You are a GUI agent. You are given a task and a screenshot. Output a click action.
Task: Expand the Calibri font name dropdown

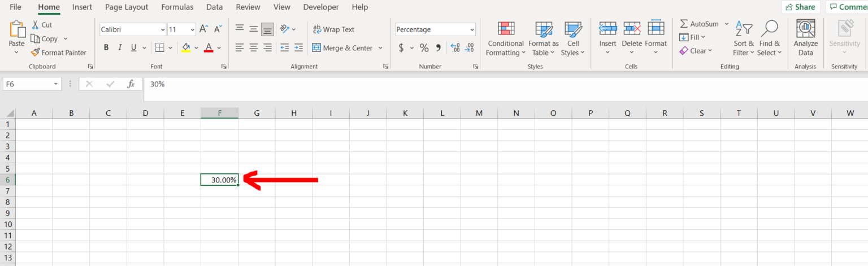click(x=163, y=29)
